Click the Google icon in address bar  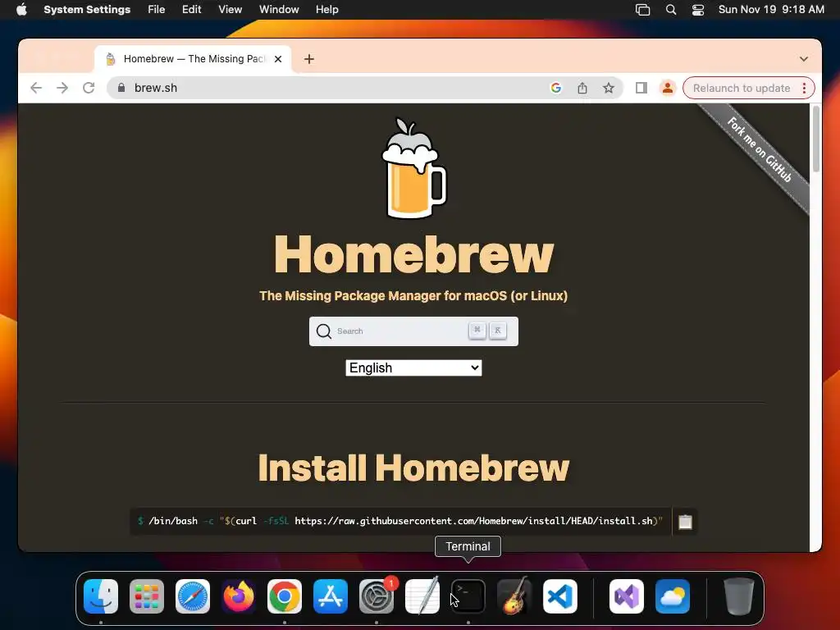556,88
